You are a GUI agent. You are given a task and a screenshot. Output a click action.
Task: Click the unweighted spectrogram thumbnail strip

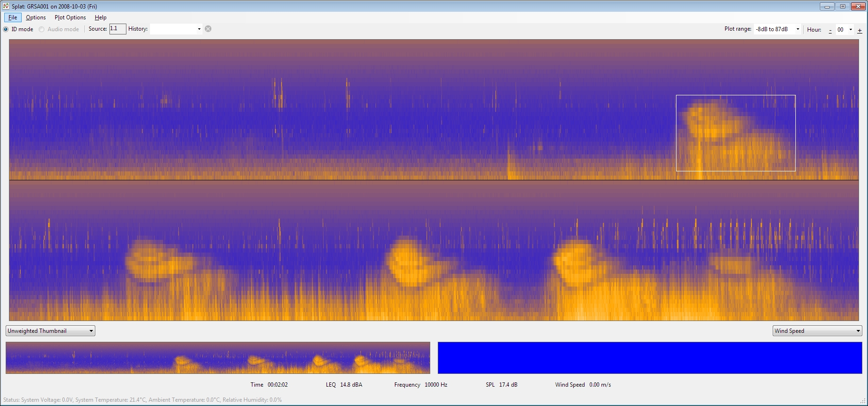(218, 358)
